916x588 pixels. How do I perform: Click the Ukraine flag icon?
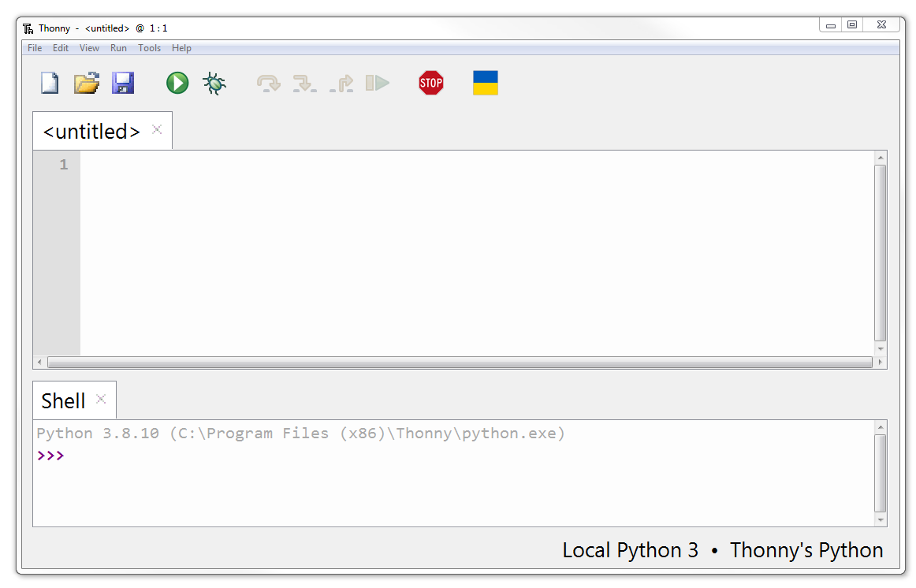[x=486, y=83]
